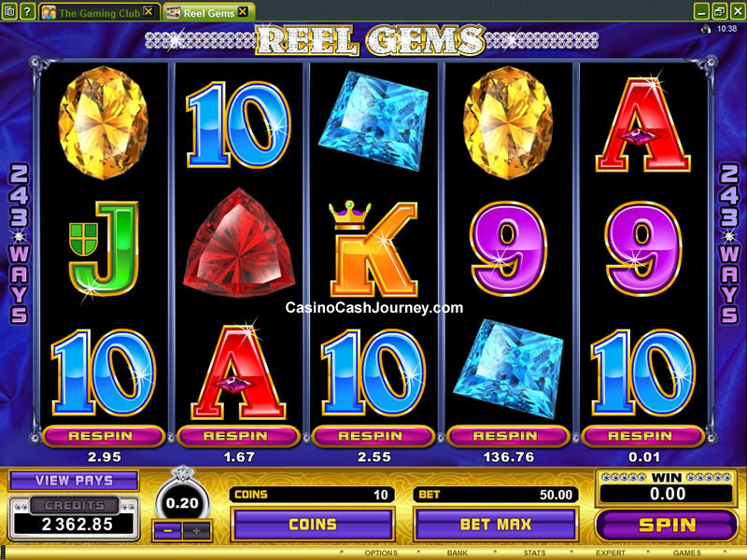Respin the first reel for 2.95
747x560 pixels.
(x=102, y=436)
